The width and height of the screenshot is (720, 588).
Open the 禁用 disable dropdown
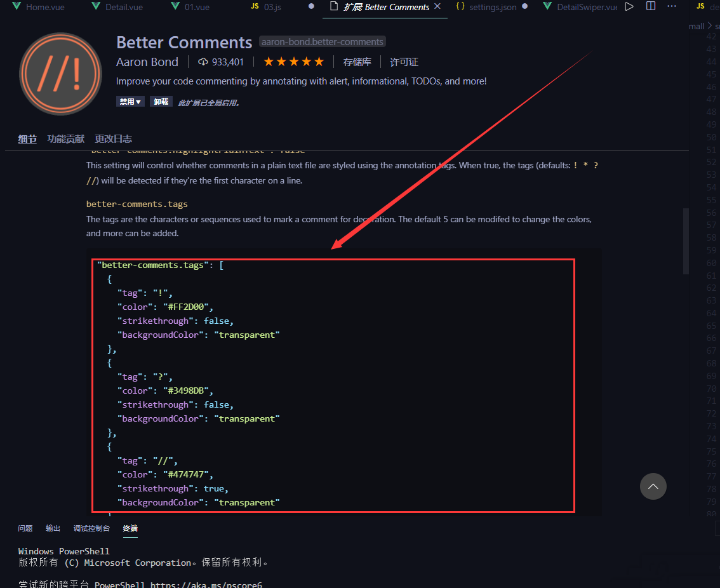pyautogui.click(x=130, y=102)
